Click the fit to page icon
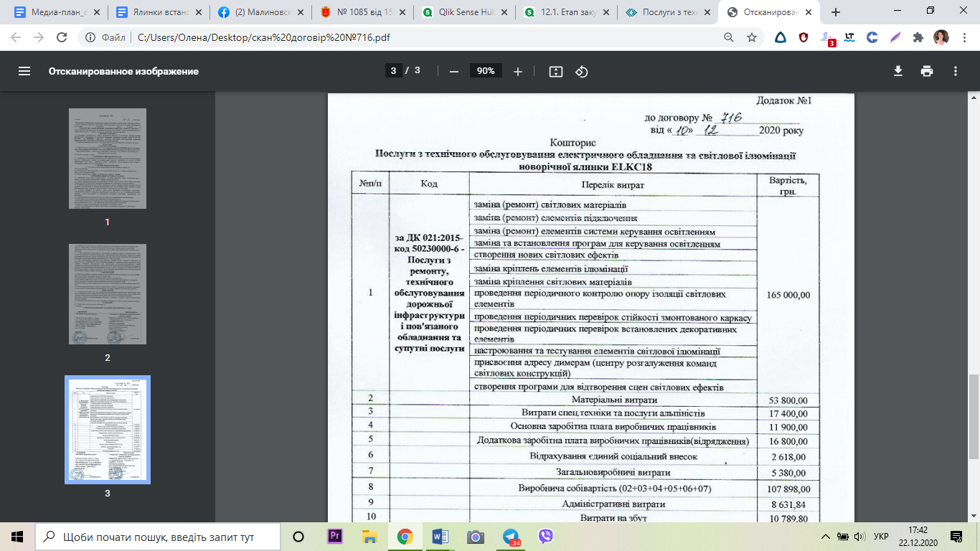 coord(555,71)
